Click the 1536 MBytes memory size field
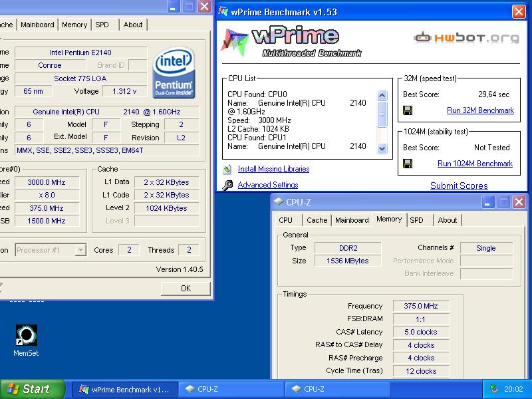 (x=348, y=261)
